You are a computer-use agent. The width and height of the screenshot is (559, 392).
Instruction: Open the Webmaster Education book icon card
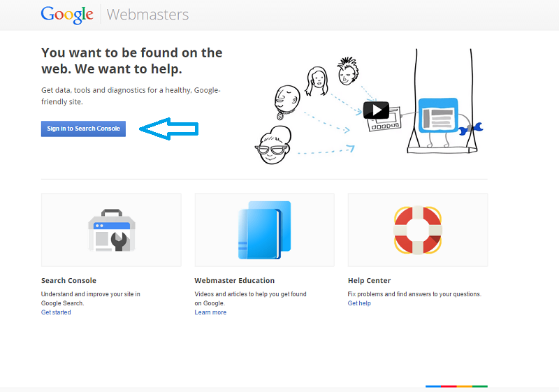[265, 230]
